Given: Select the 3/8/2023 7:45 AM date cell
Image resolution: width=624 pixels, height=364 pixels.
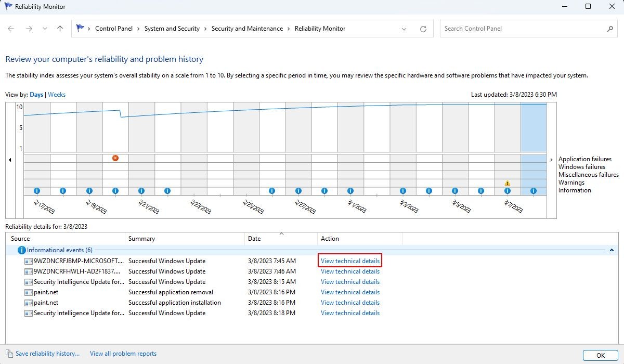Looking at the screenshot, I should [272, 261].
